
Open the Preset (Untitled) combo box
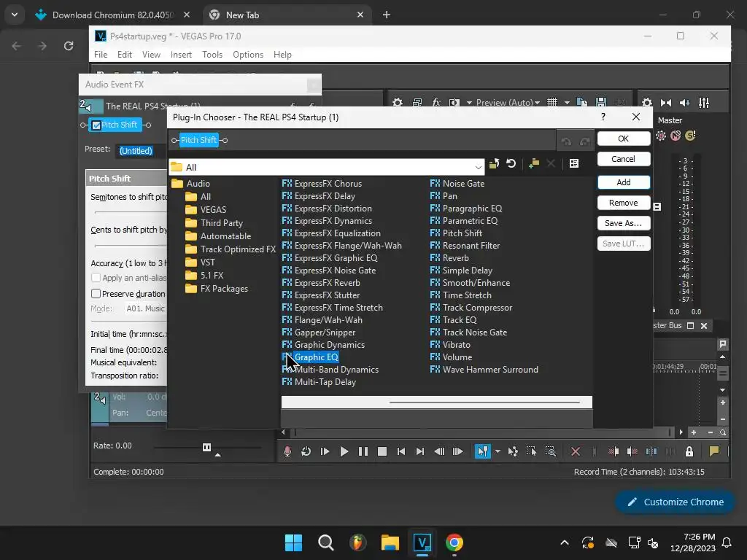pyautogui.click(x=142, y=151)
